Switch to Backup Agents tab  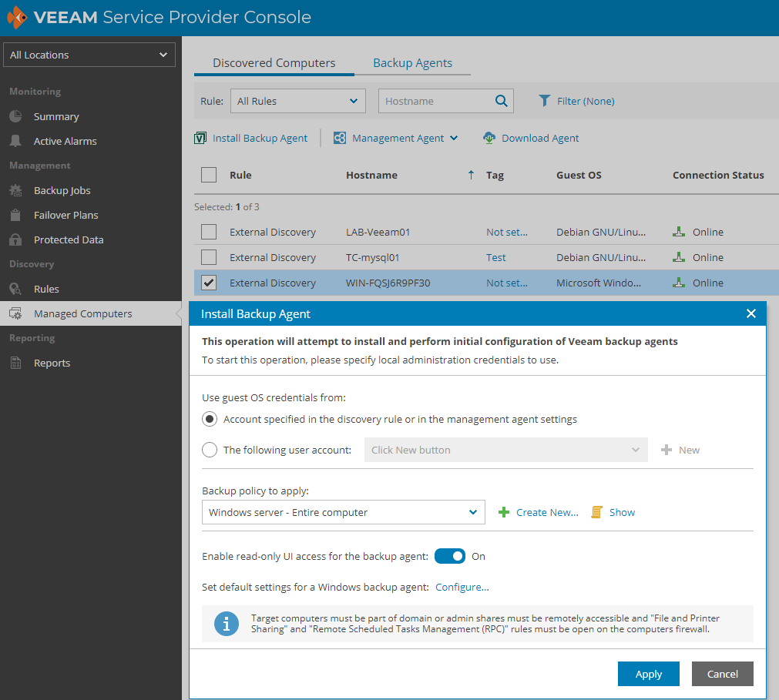412,63
